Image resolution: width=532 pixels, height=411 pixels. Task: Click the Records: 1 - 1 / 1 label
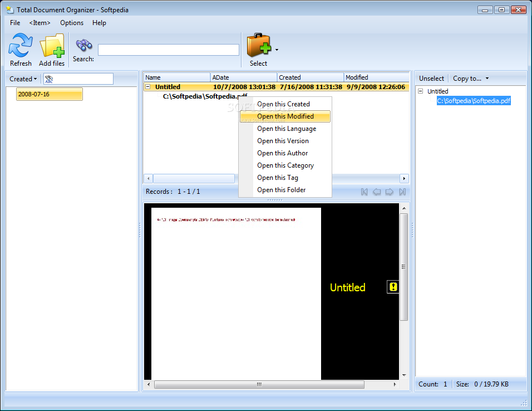(x=173, y=192)
